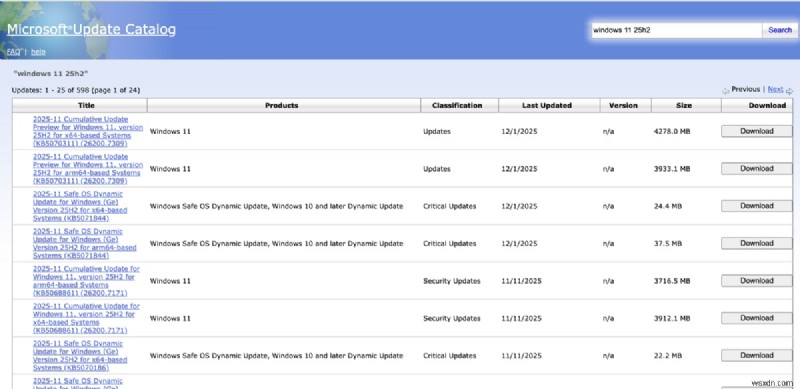Click the Products cell in the 24.4 MB row

(x=276, y=206)
